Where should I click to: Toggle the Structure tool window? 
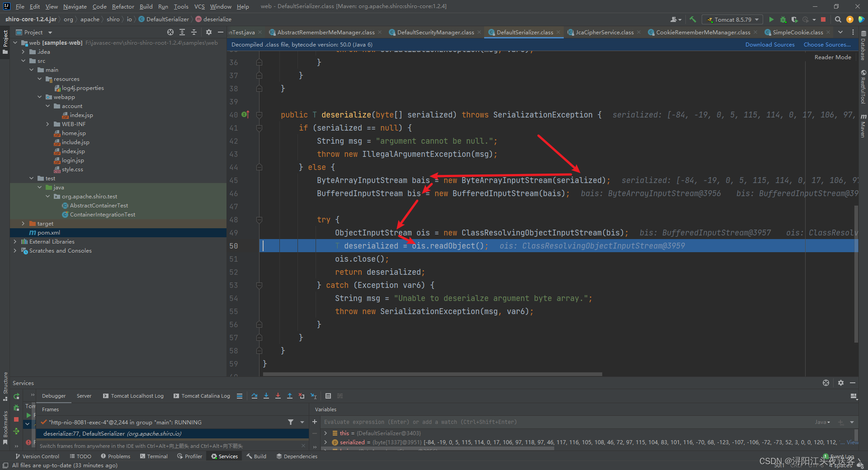pyautogui.click(x=5, y=387)
